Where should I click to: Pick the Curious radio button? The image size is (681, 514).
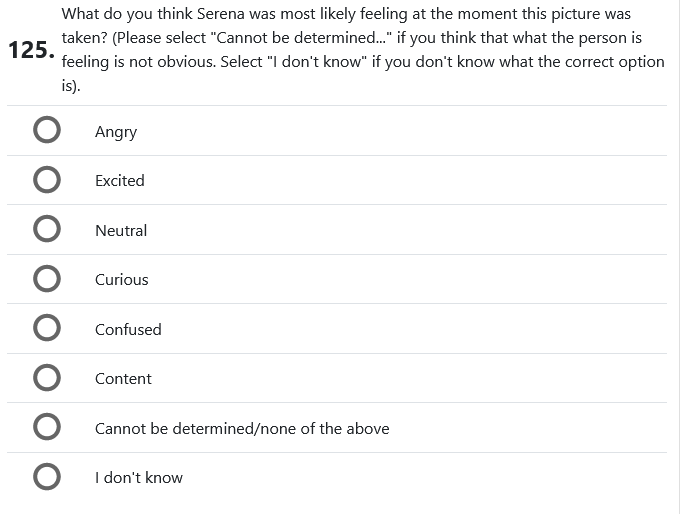(46, 279)
